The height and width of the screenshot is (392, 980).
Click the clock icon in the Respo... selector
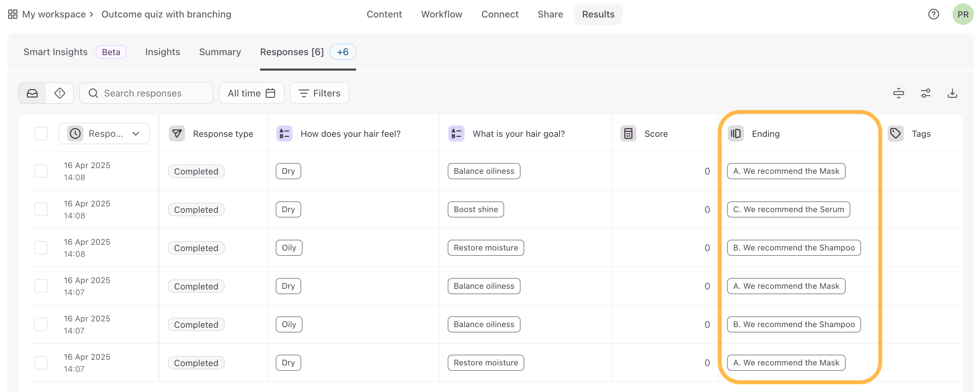pos(75,133)
